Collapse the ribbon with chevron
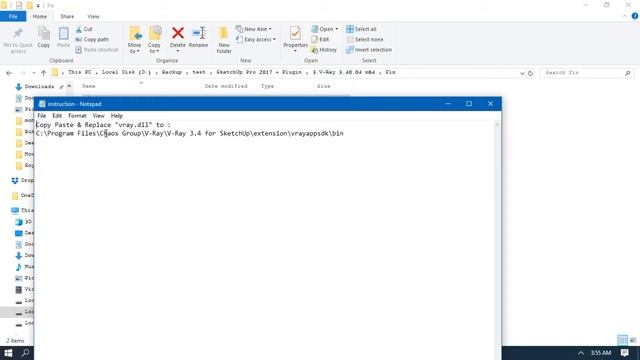The width and height of the screenshot is (640, 360). point(624,16)
